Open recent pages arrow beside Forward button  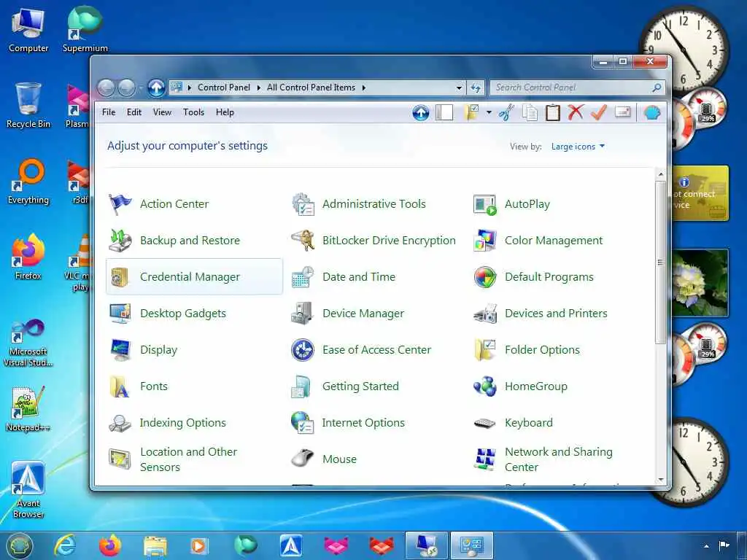[x=141, y=88]
